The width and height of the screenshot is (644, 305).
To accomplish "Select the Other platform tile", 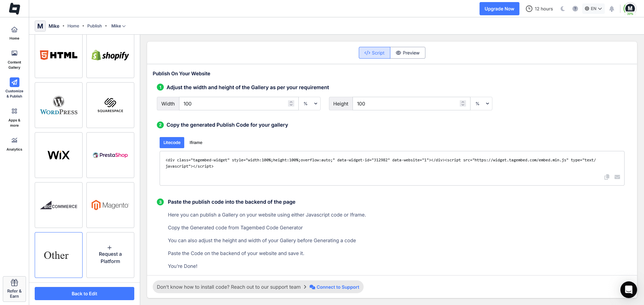I will [x=59, y=255].
